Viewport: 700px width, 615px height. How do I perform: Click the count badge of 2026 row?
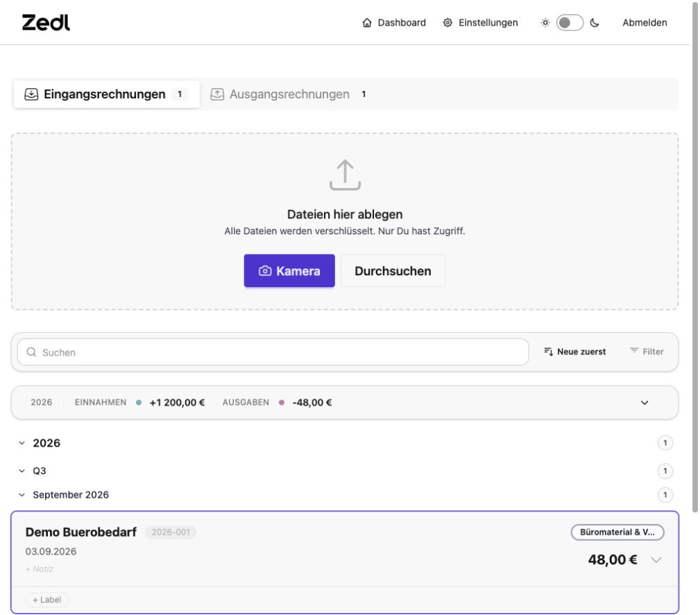point(665,443)
